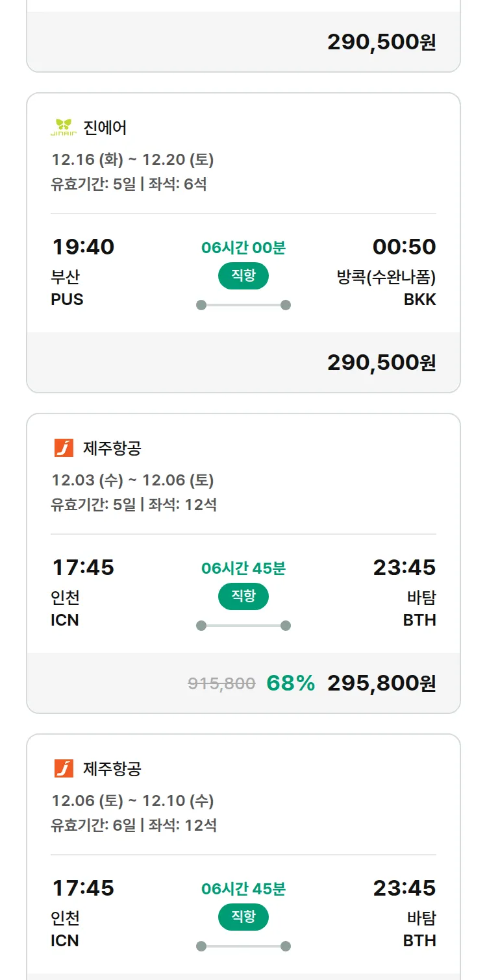Click the 19:40 Busan departure time
Image resolution: width=487 pixels, height=980 pixels.
(83, 247)
